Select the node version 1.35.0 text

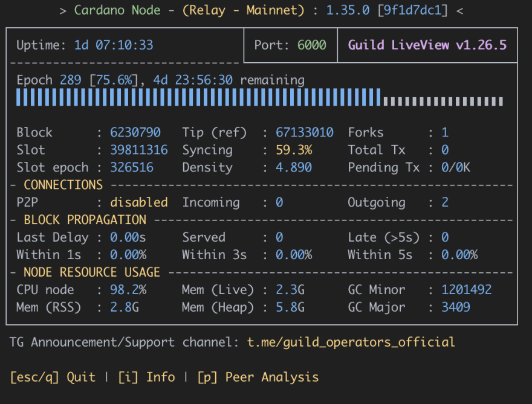(x=348, y=10)
